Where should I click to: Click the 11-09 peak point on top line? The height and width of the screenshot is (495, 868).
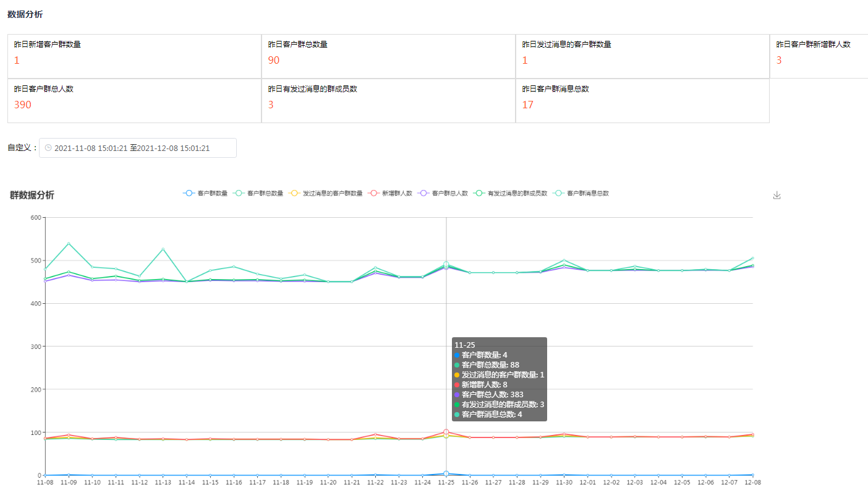click(69, 243)
